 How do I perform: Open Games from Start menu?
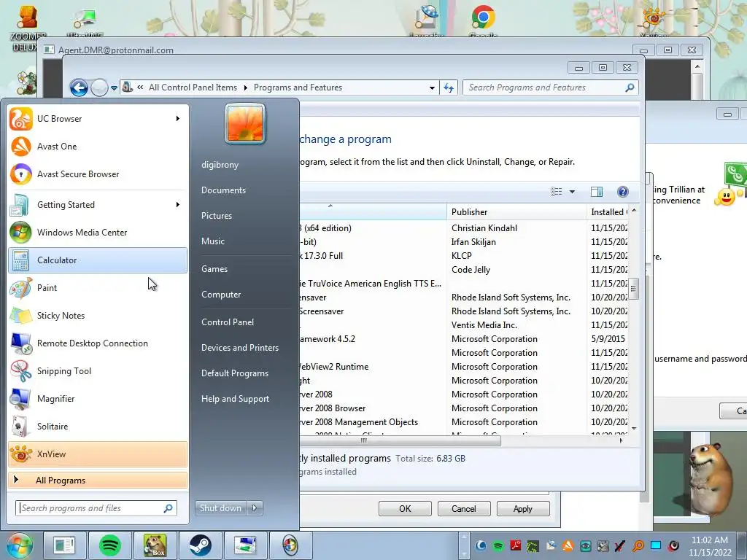214,269
